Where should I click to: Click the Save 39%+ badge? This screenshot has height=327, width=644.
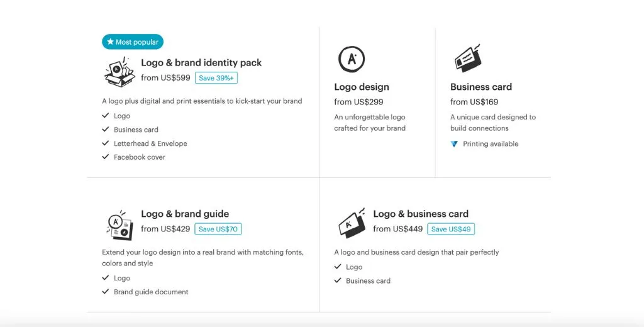[216, 78]
